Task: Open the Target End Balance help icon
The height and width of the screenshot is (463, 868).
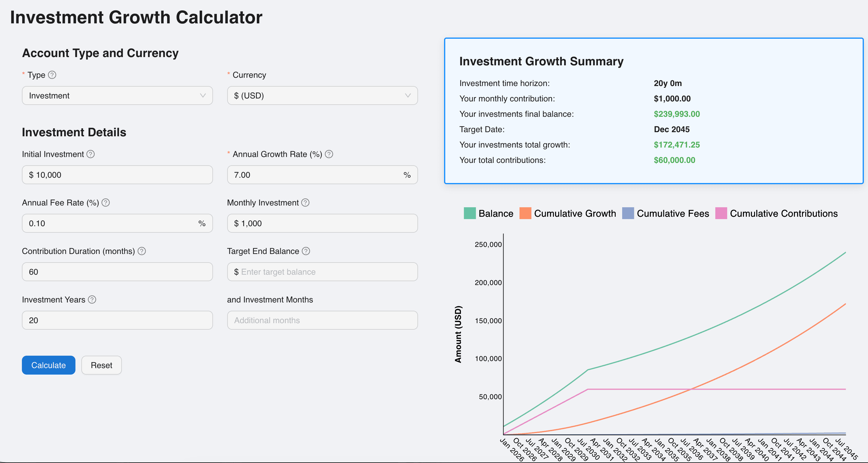Action: click(306, 251)
